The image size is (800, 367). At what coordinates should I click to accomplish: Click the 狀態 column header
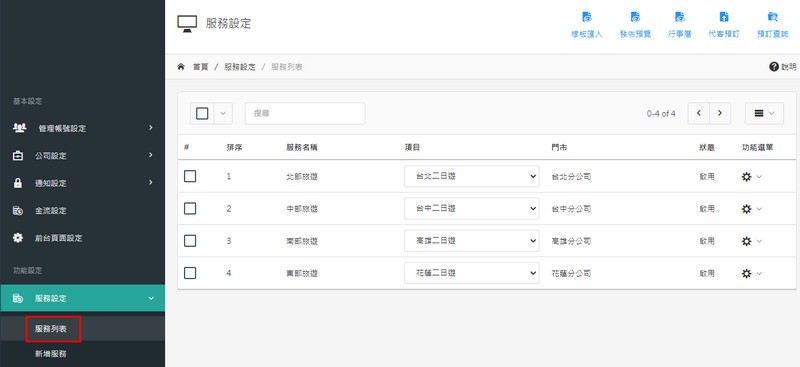pyautogui.click(x=707, y=148)
